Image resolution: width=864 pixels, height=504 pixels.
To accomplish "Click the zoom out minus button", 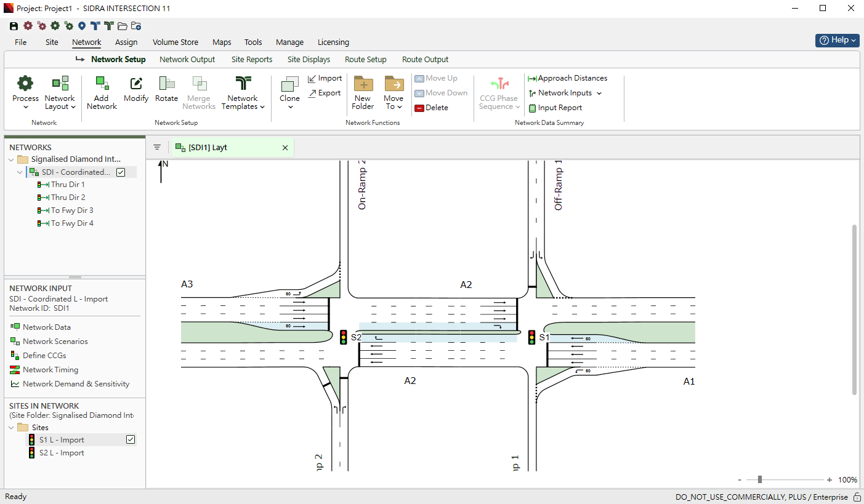I will 740,480.
